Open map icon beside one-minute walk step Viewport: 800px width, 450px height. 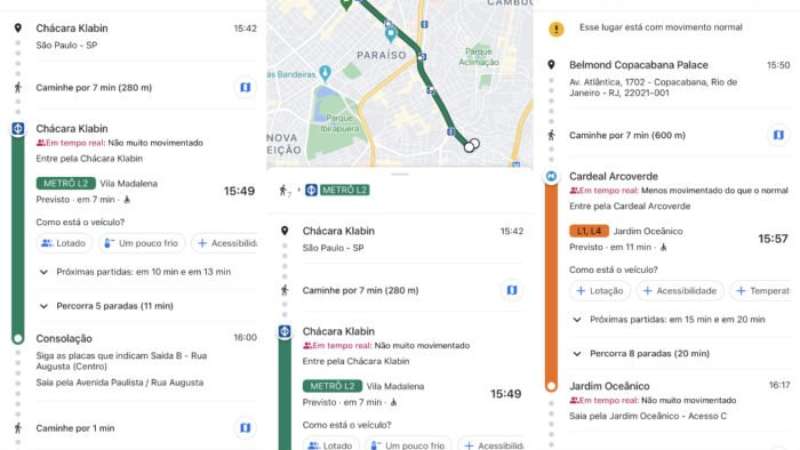click(x=245, y=427)
